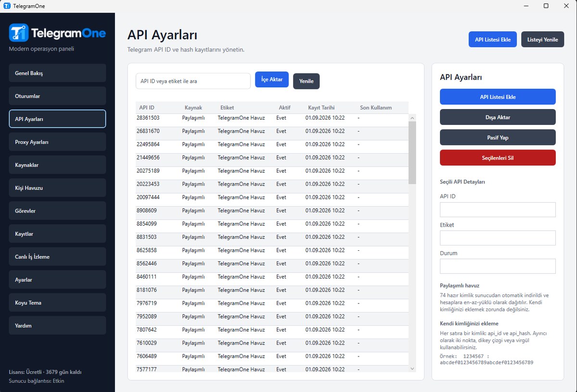Open Proxy Ayarları page
Screen dimensions: 577x392
coord(57,142)
